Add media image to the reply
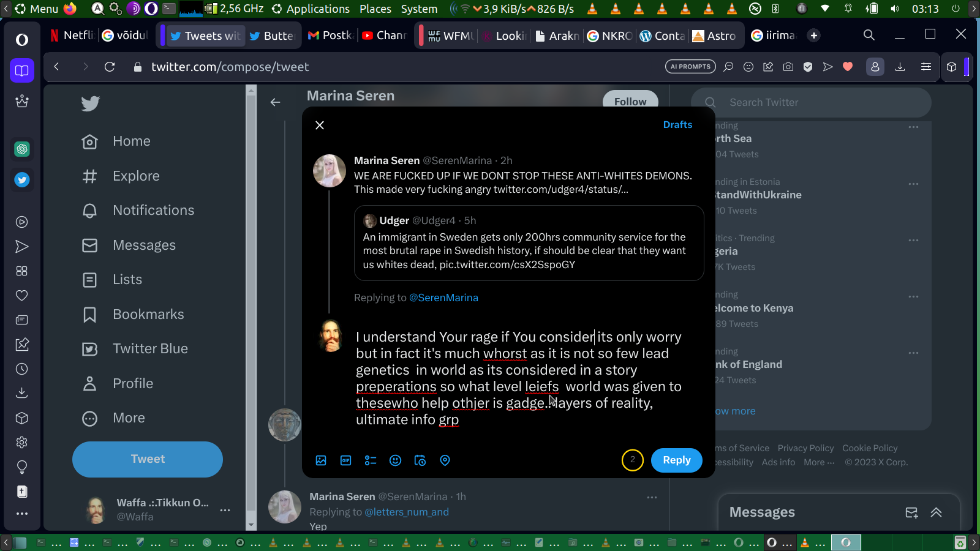Screen dimensions: 980x551 click(321, 460)
